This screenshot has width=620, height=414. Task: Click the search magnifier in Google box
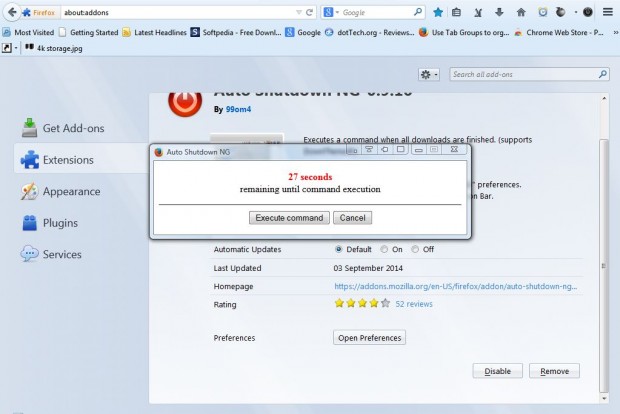pos(418,12)
